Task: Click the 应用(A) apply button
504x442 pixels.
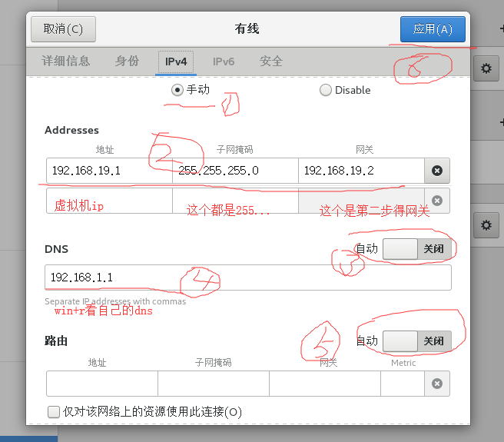Action: click(433, 29)
